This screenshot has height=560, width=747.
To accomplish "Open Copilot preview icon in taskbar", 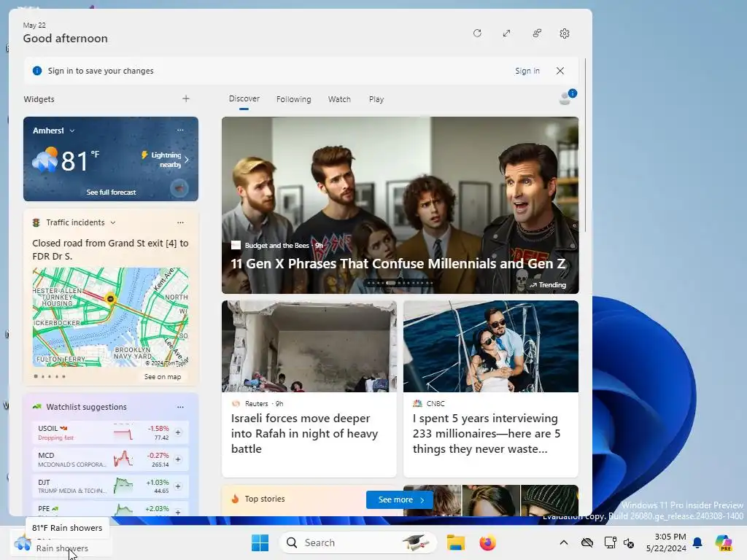I will point(724,542).
